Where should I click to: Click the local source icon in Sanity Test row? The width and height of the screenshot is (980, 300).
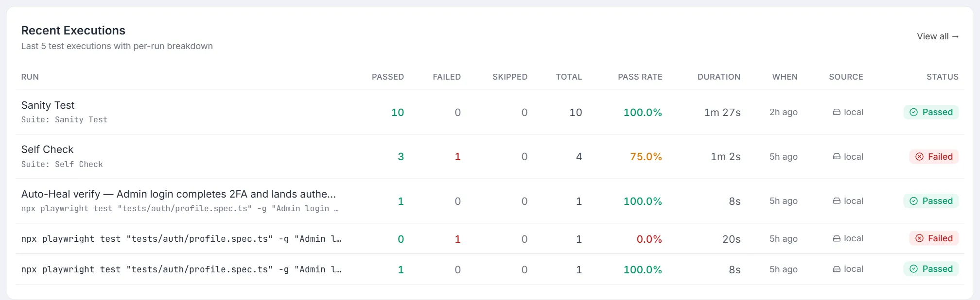pos(837,112)
